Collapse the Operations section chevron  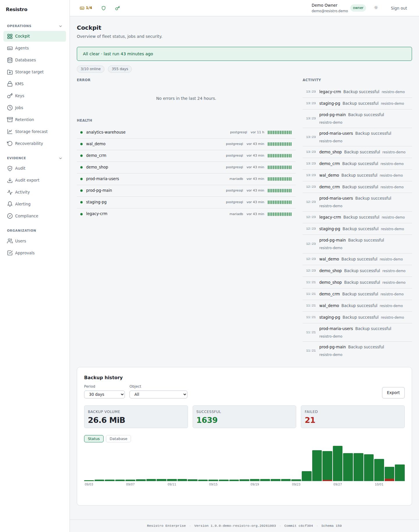[61, 26]
